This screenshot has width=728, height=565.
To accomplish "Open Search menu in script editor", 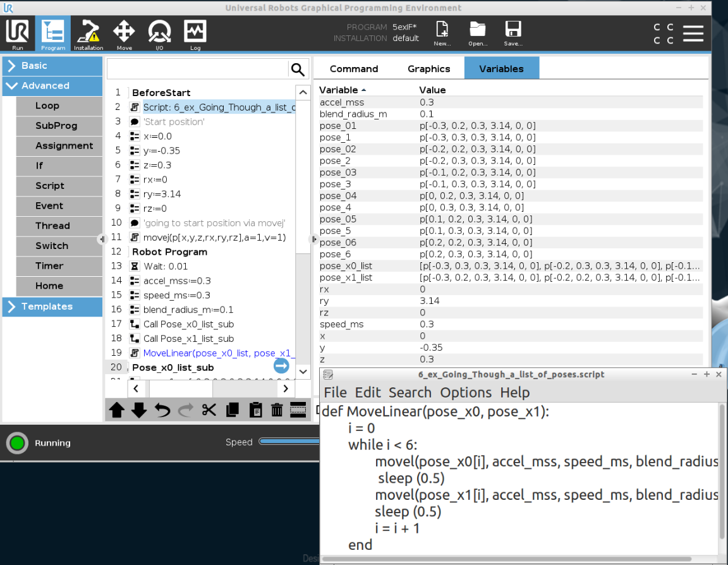I will tap(410, 392).
